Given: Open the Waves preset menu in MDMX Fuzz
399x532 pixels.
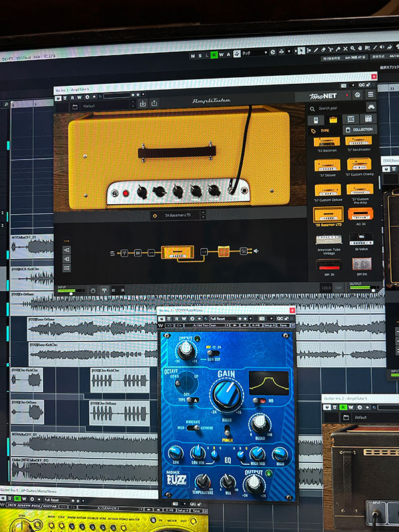Looking at the screenshot, I should 206,325.
